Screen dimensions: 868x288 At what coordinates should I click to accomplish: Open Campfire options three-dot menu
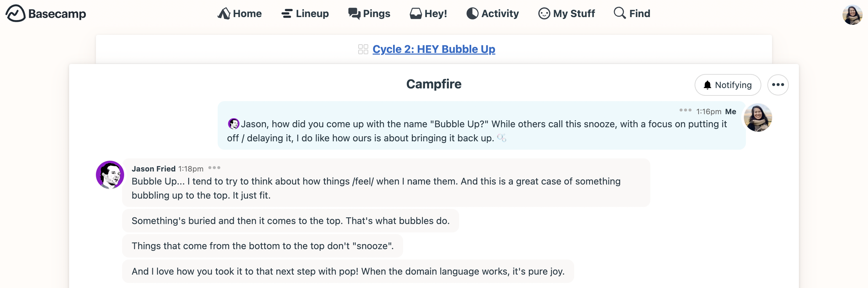pos(777,85)
